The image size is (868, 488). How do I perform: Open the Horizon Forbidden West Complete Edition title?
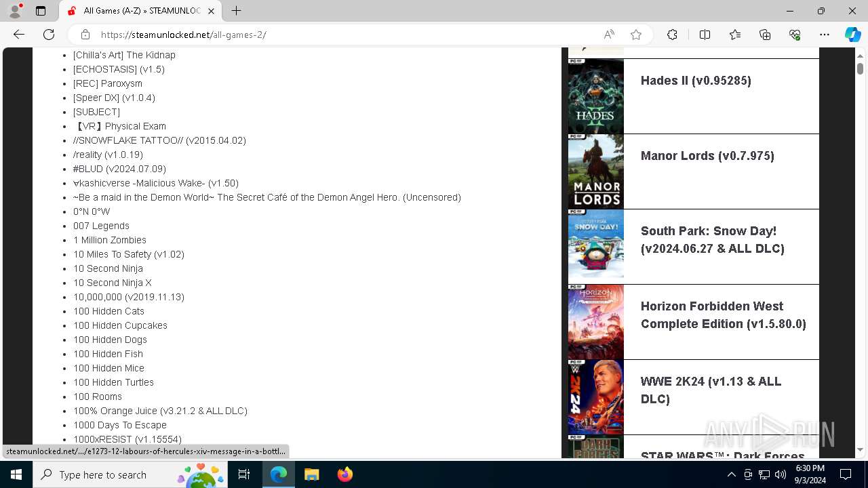pos(724,315)
